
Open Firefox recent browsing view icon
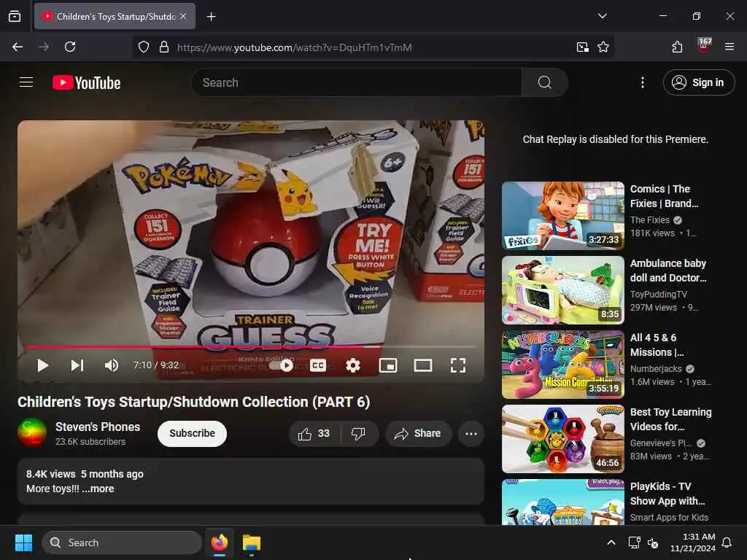click(15, 16)
